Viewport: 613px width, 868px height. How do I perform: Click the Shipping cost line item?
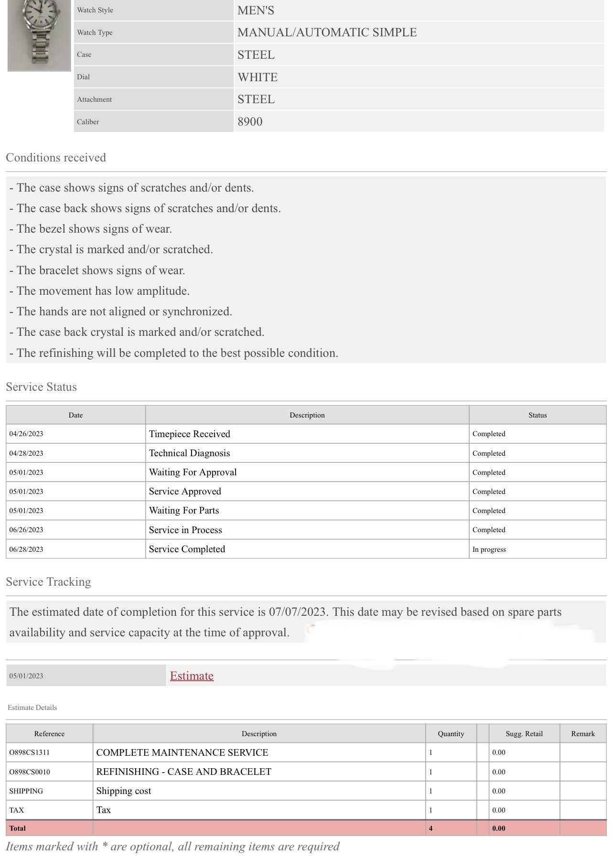pos(124,791)
